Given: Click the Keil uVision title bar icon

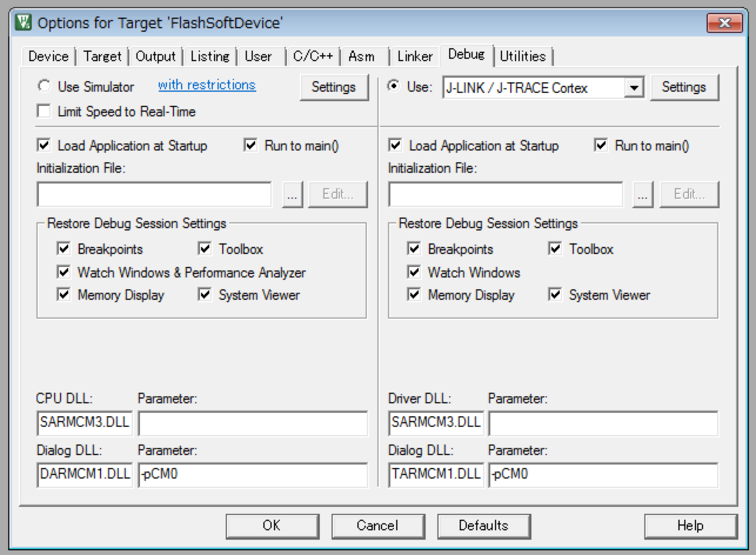Looking at the screenshot, I should click(x=24, y=23).
